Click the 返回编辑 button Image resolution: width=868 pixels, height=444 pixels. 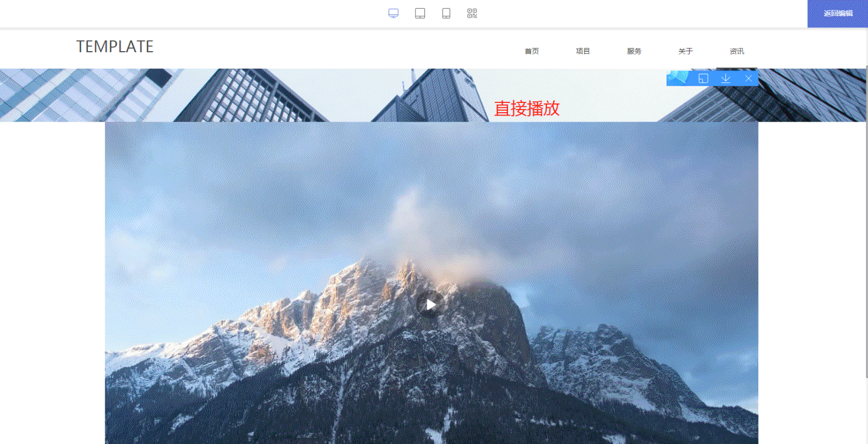[838, 14]
